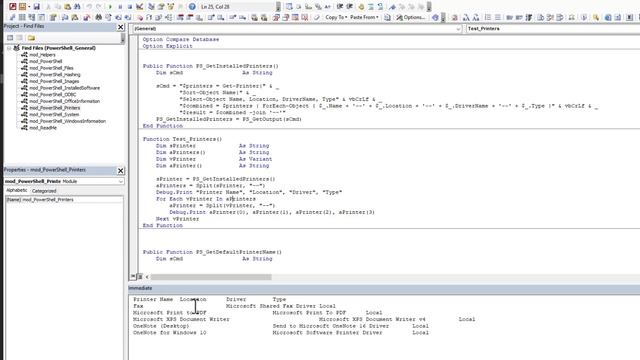Click the Find binoculars icon in top toolbar
Viewport: 640px width, 360px height.
pos(77,7)
